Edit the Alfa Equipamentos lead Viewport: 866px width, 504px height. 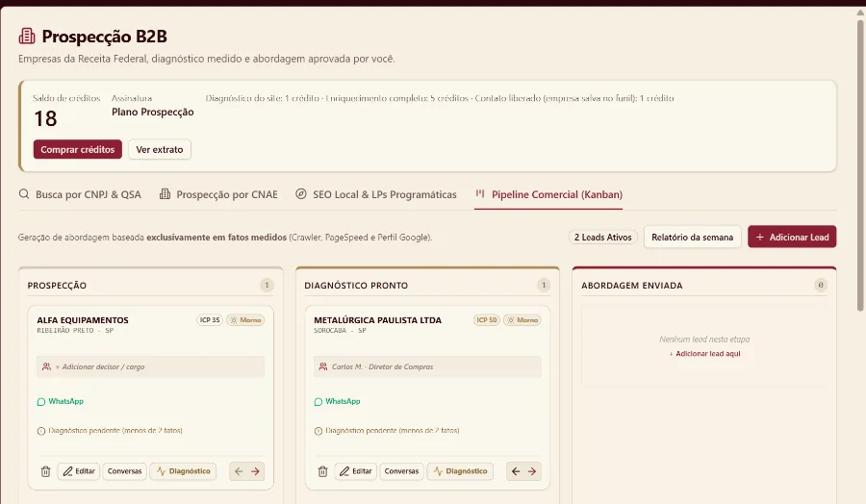coord(79,471)
